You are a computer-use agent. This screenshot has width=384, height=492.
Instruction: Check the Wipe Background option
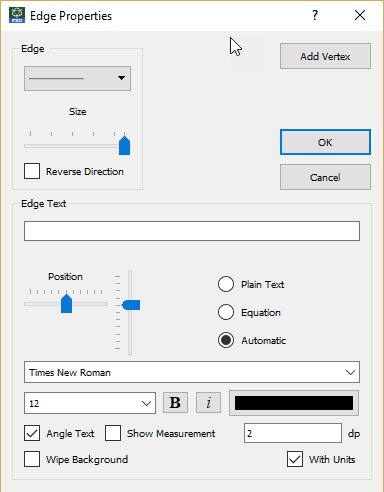(32, 459)
